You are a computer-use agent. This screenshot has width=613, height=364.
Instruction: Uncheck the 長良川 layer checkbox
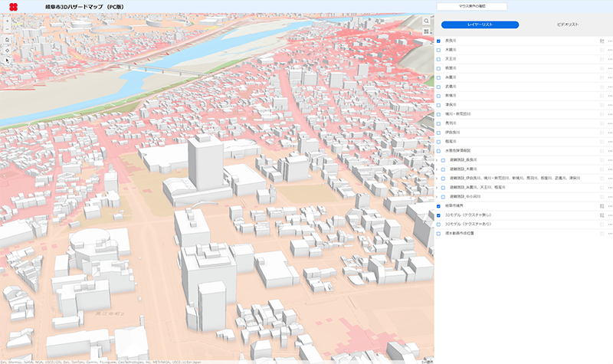pos(439,41)
